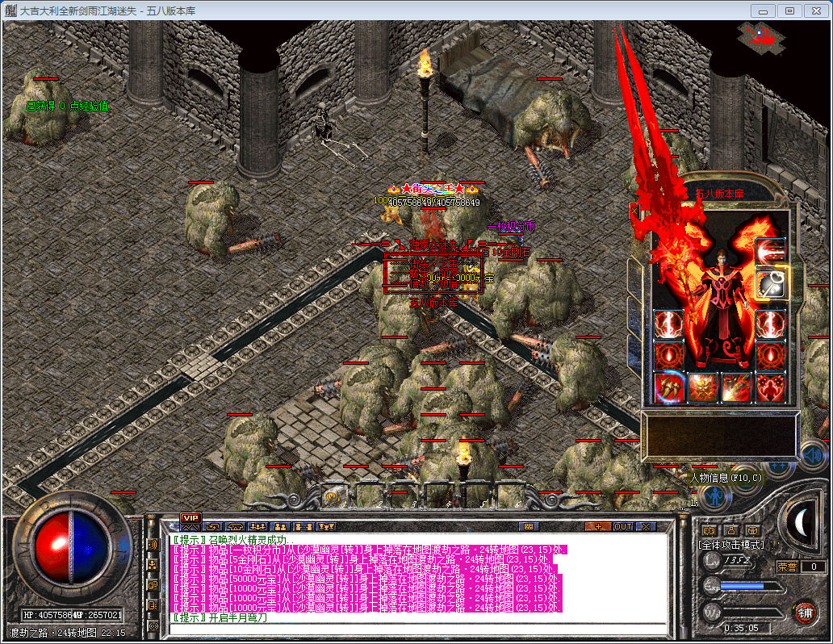Click the player name ★街头之王★
Image resolution: width=833 pixels, height=644 pixels.
click(433, 188)
